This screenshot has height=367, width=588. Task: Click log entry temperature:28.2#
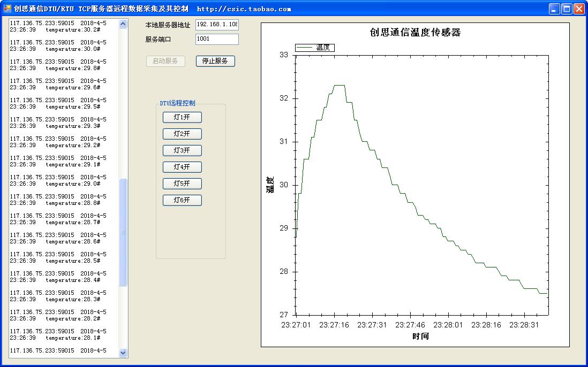point(73,319)
